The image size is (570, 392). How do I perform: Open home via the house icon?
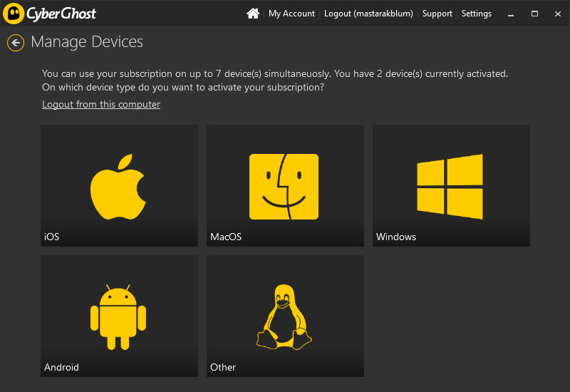[x=253, y=14]
